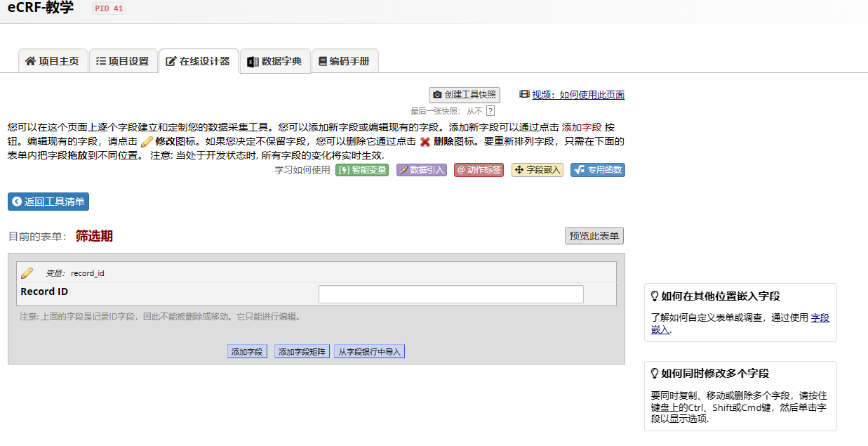Open the 项目设置 tab
The image size is (868, 446).
coord(123,61)
